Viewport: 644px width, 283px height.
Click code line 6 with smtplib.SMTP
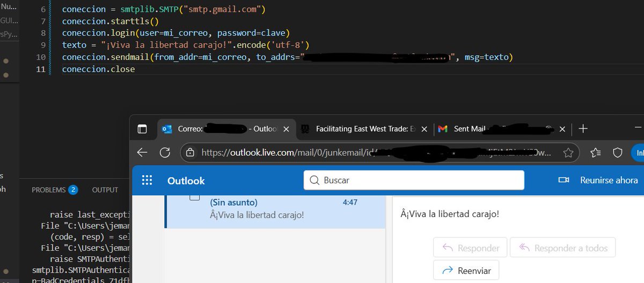tap(164, 10)
